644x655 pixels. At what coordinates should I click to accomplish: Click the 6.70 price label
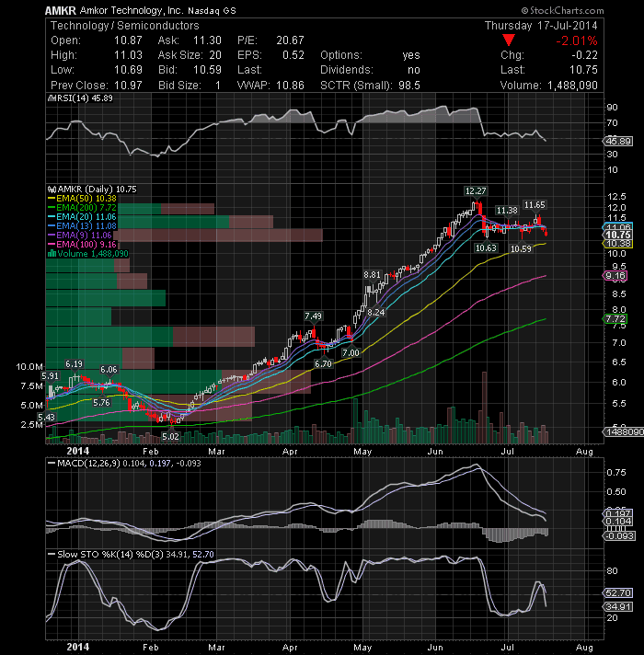[x=323, y=364]
